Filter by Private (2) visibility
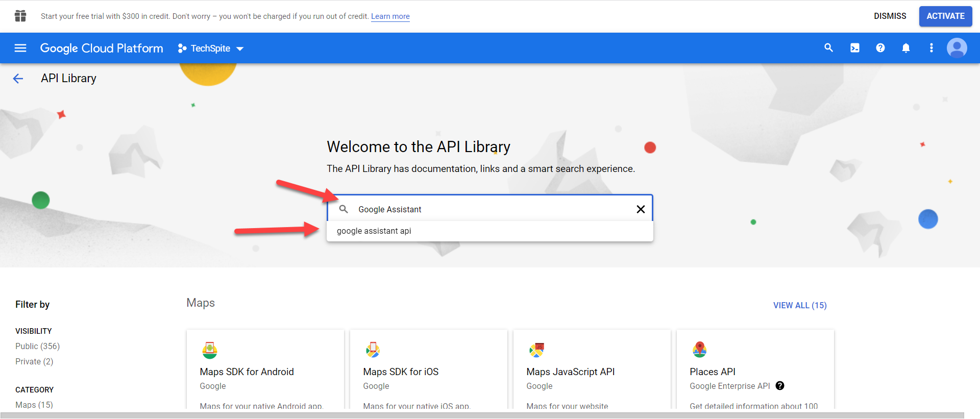Screen dimensions: 980x419 (x=34, y=362)
